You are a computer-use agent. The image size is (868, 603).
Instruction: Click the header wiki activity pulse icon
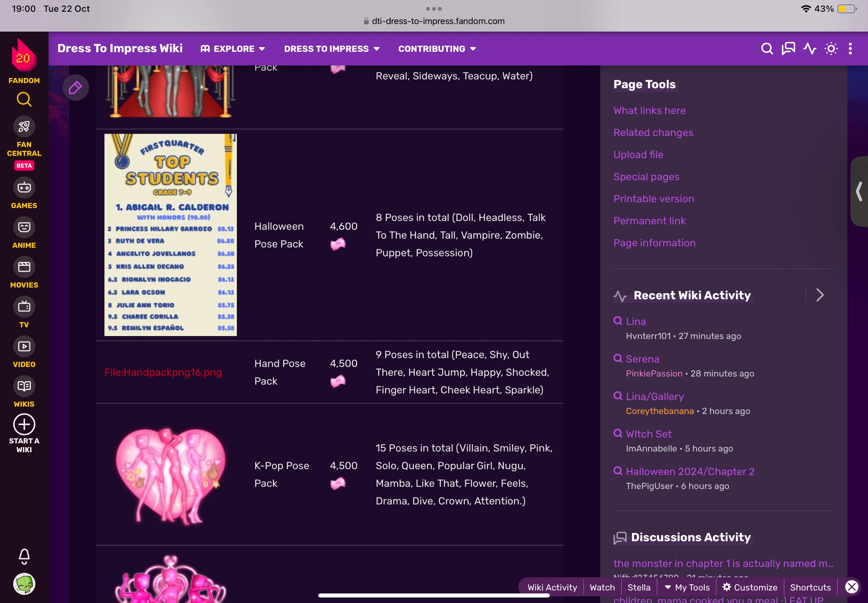(x=810, y=49)
